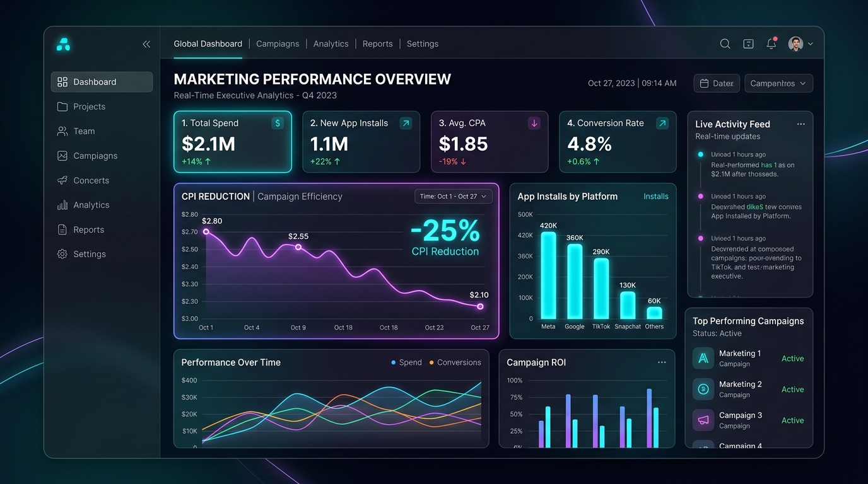Image resolution: width=868 pixels, height=484 pixels.
Task: Click the Dater date picker button
Action: (x=717, y=83)
